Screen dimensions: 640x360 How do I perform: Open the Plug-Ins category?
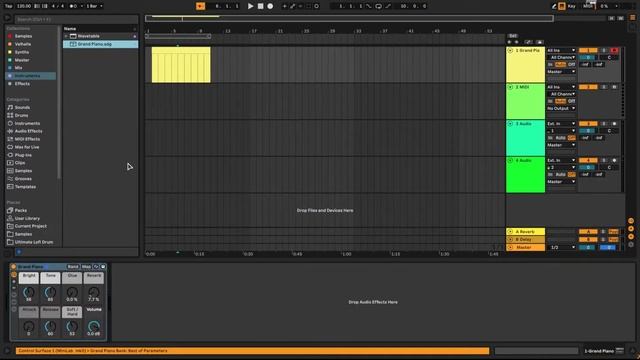click(x=23, y=155)
